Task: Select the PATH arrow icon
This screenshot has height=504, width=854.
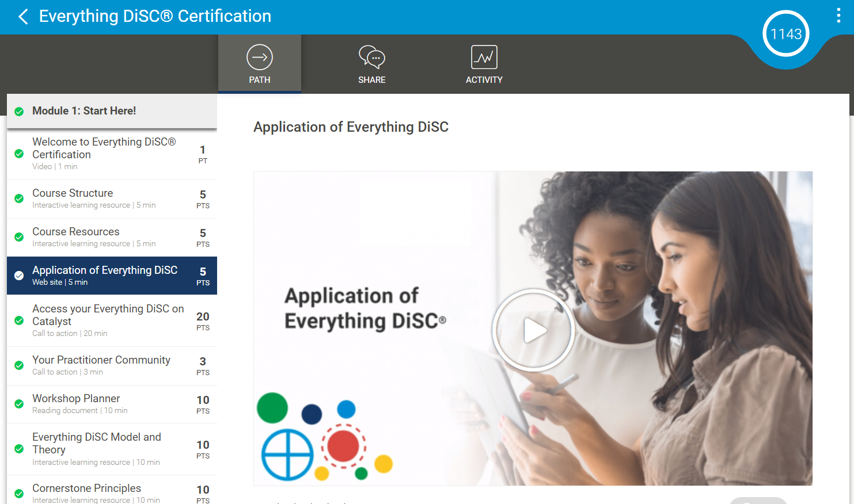Action: [259, 57]
